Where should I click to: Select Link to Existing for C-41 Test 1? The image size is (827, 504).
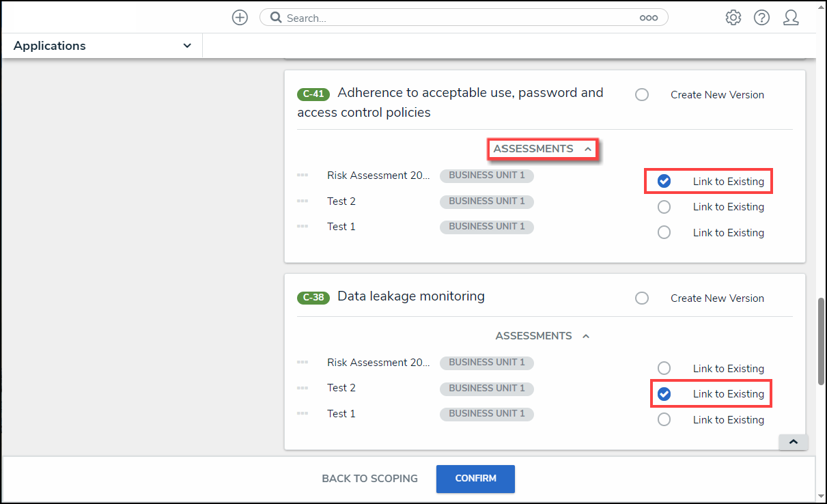point(664,233)
